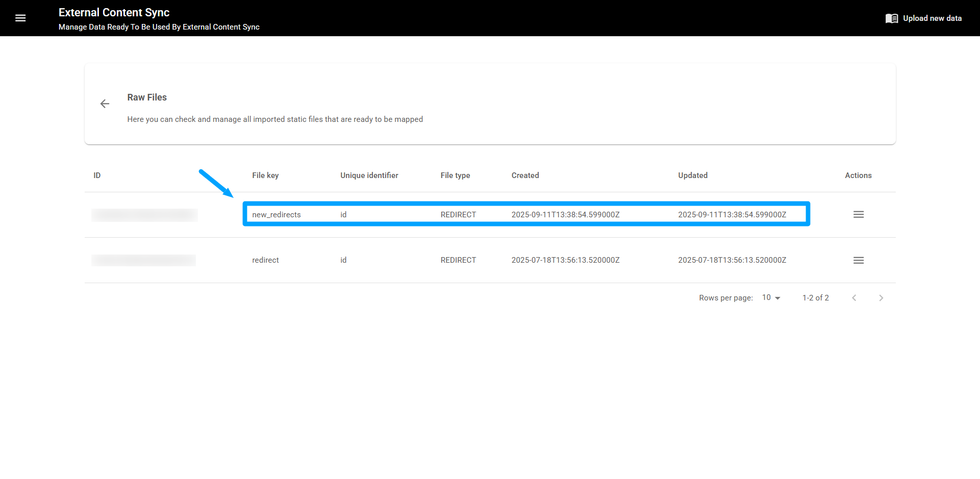Click the File type column header

click(x=455, y=176)
